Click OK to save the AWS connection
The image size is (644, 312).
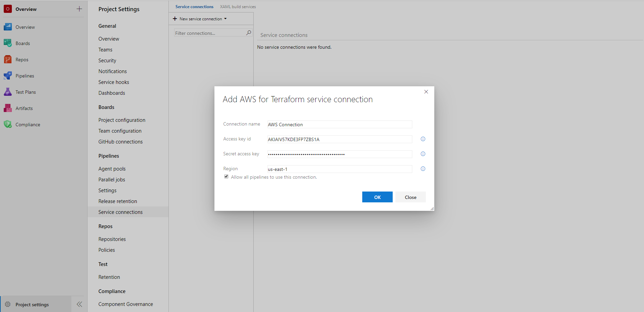point(377,197)
